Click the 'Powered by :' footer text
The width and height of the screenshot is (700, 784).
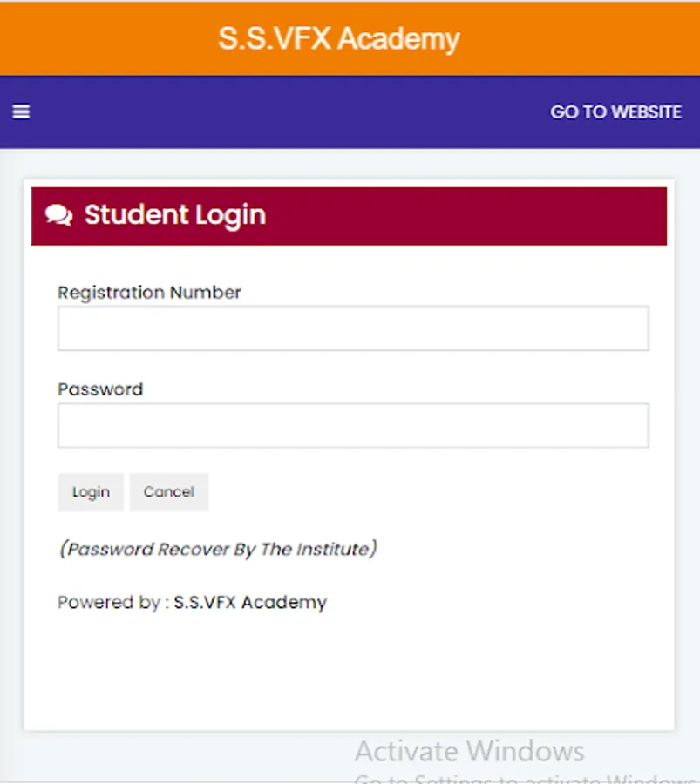113,603
